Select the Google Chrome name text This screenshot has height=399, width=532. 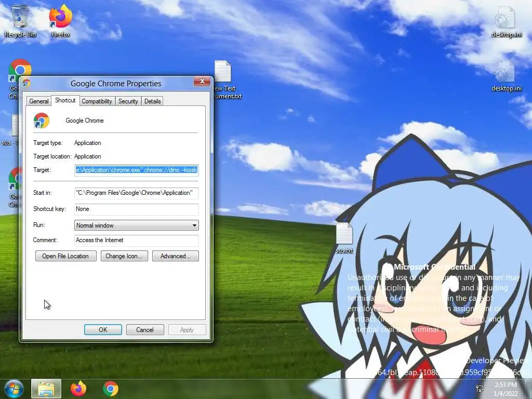click(x=85, y=121)
